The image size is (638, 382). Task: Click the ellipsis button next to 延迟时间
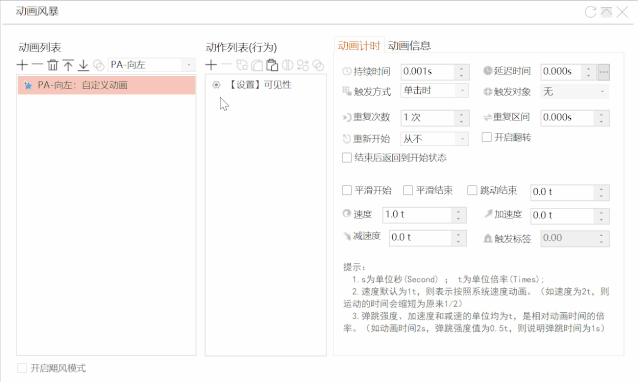[x=603, y=72]
